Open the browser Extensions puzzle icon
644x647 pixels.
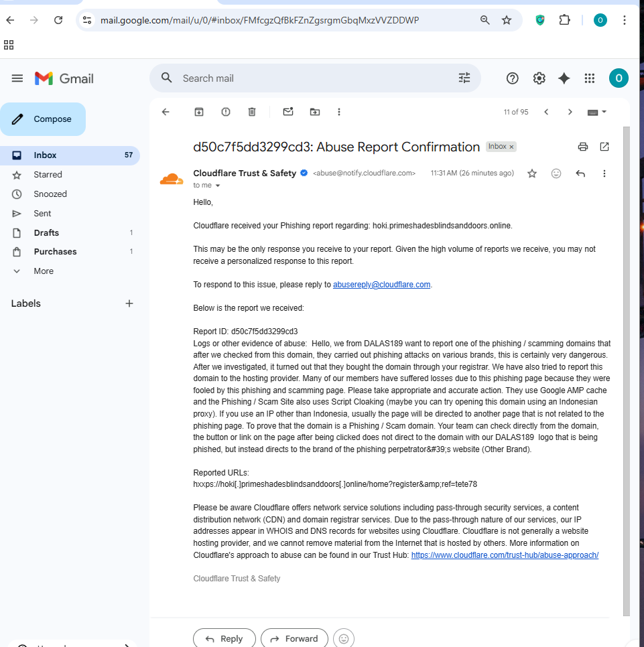pos(564,20)
